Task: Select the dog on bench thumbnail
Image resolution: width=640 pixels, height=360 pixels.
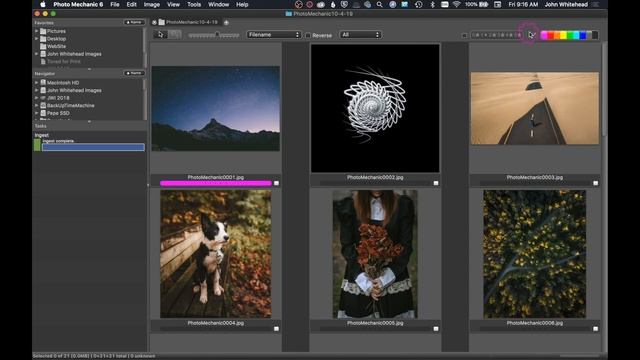Action: (216, 254)
